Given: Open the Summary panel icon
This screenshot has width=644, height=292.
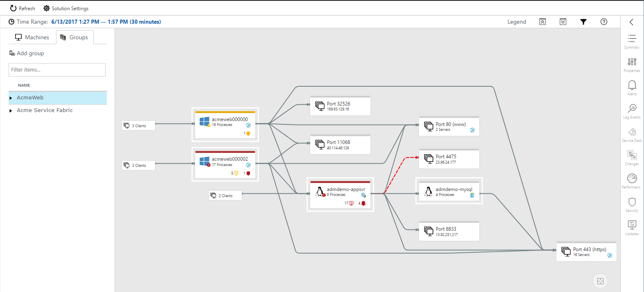Looking at the screenshot, I should coord(632,39).
